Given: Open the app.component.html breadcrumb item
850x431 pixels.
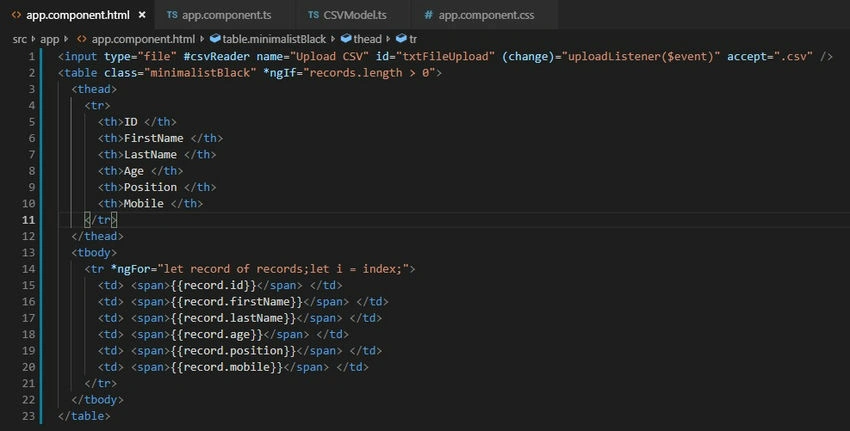Looking at the screenshot, I should click(143, 39).
